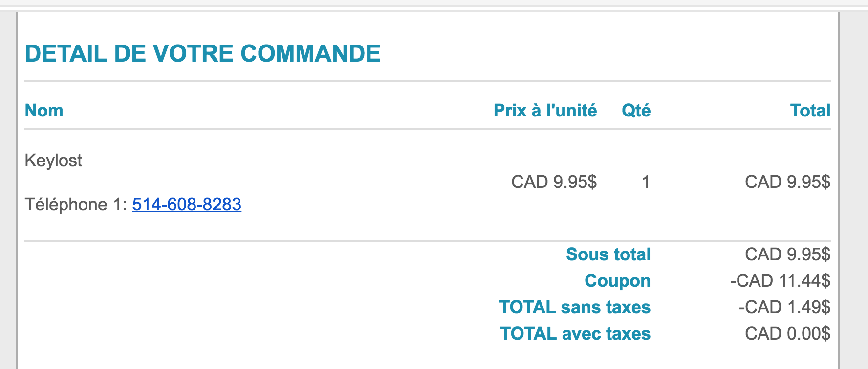
Task: Click the quantity value 1
Action: [x=646, y=182]
